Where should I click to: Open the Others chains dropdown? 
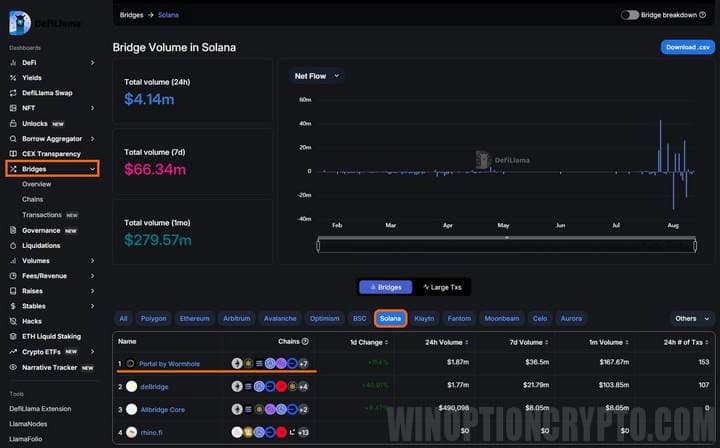click(x=691, y=318)
